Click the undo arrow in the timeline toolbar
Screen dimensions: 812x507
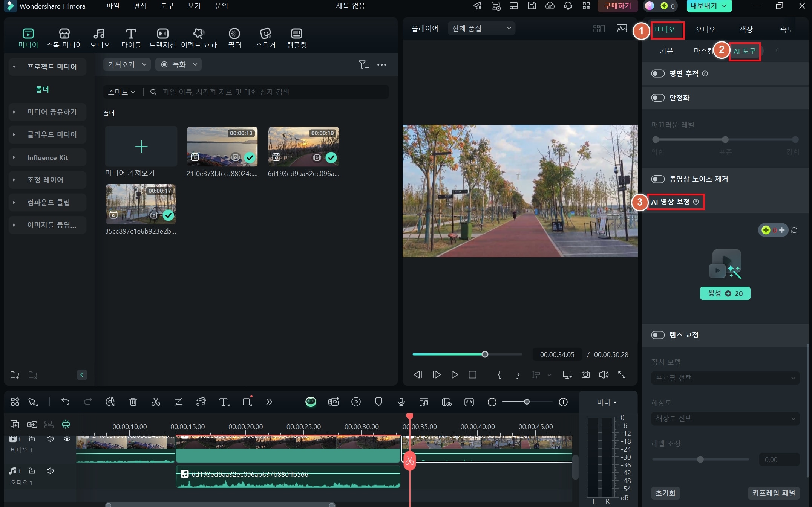click(x=65, y=402)
